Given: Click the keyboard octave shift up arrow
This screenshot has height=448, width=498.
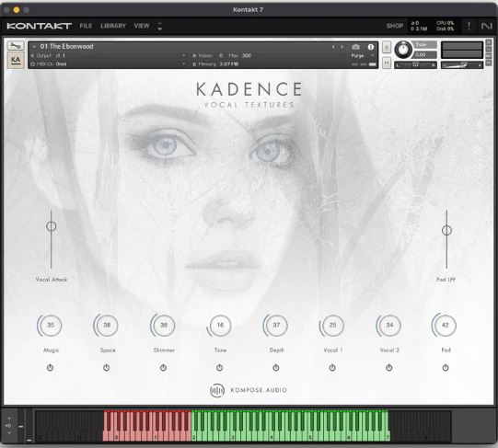Looking at the screenshot, I should [9, 419].
